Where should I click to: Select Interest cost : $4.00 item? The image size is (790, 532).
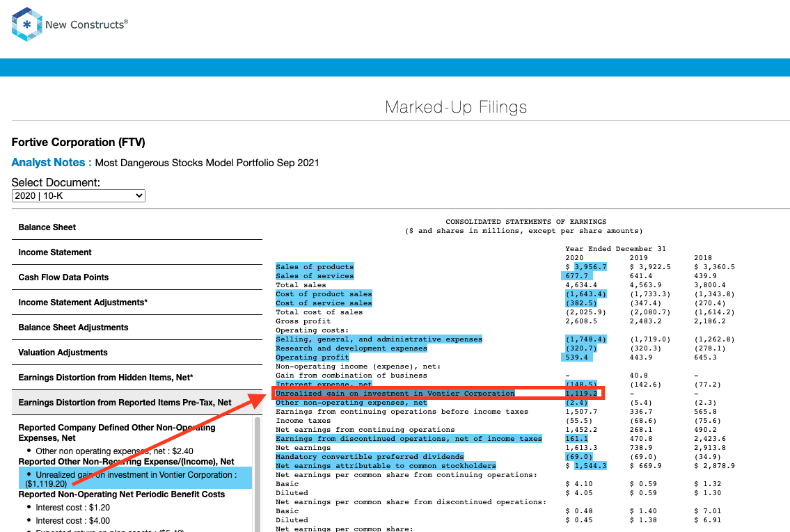point(72,520)
